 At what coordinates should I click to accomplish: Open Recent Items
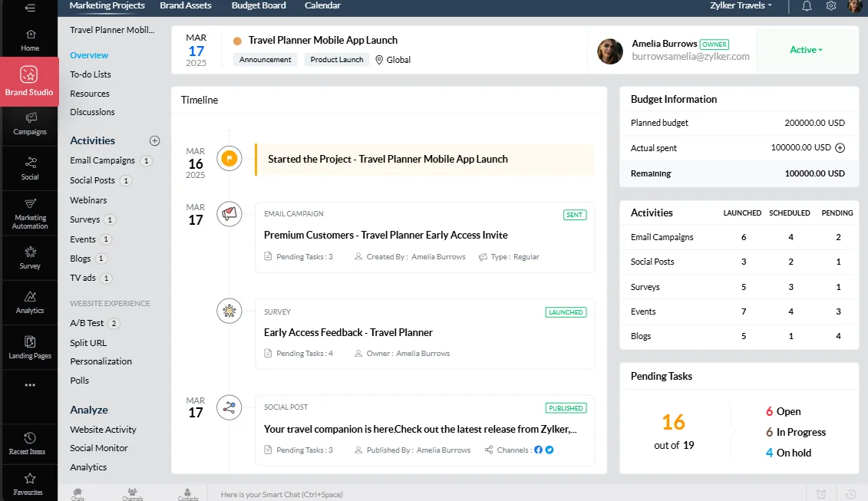[x=27, y=443]
